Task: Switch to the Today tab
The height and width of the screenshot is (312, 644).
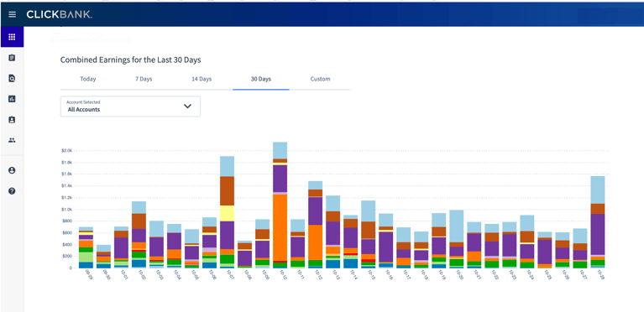Action: coord(88,79)
